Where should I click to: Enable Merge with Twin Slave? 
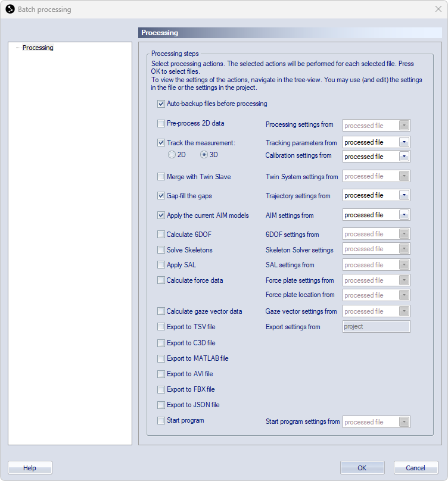161,177
